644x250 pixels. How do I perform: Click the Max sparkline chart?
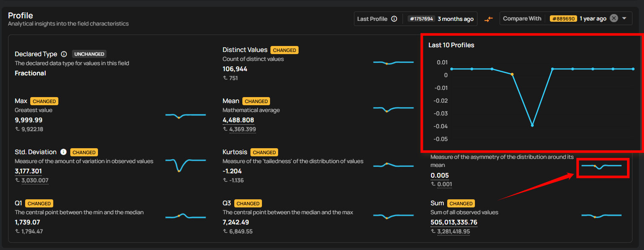click(x=185, y=115)
